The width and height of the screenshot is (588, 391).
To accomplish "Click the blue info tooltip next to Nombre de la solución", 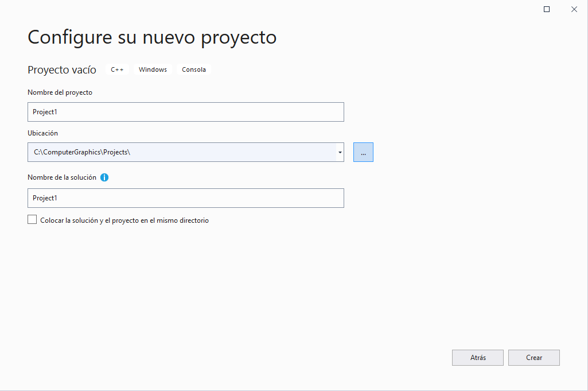I will coord(104,177).
